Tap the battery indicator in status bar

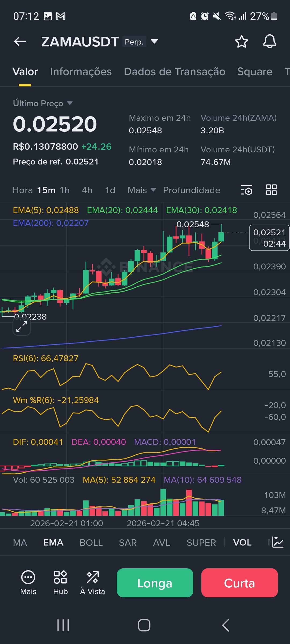point(274,16)
